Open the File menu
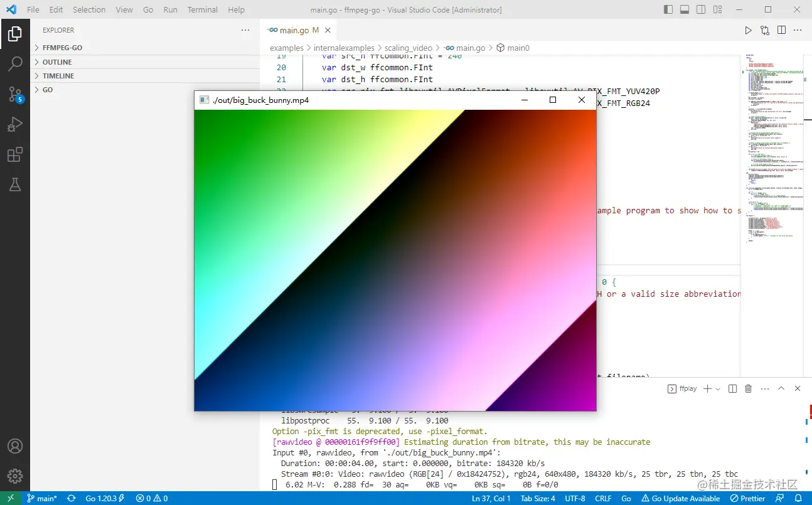The image size is (812, 505). click(x=33, y=10)
